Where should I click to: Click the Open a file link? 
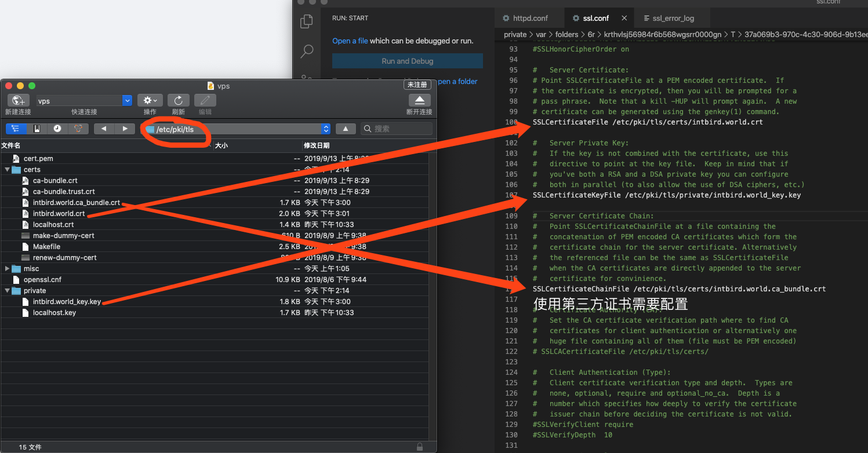pos(349,41)
